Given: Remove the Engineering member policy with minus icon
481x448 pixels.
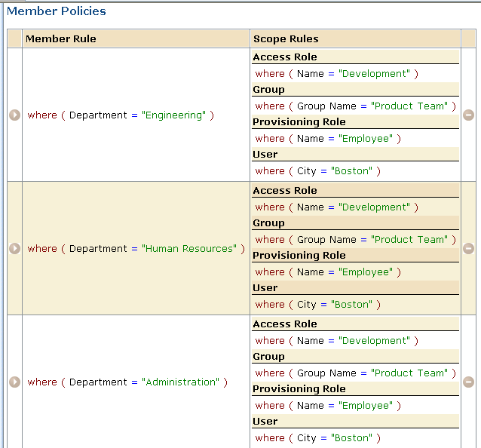Looking at the screenshot, I should point(468,115).
